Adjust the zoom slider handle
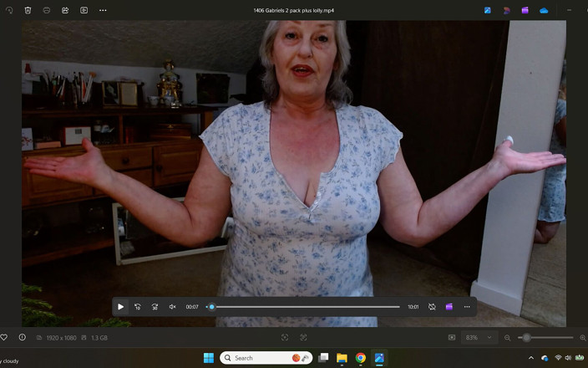 526,338
